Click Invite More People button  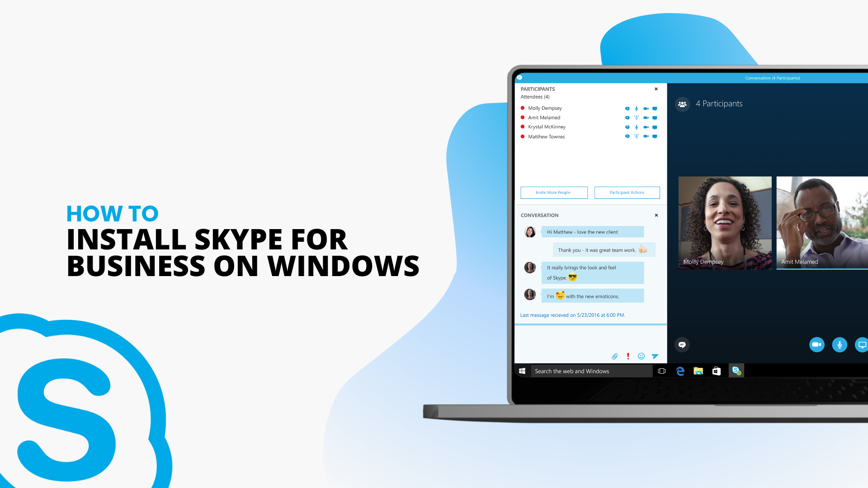click(552, 192)
